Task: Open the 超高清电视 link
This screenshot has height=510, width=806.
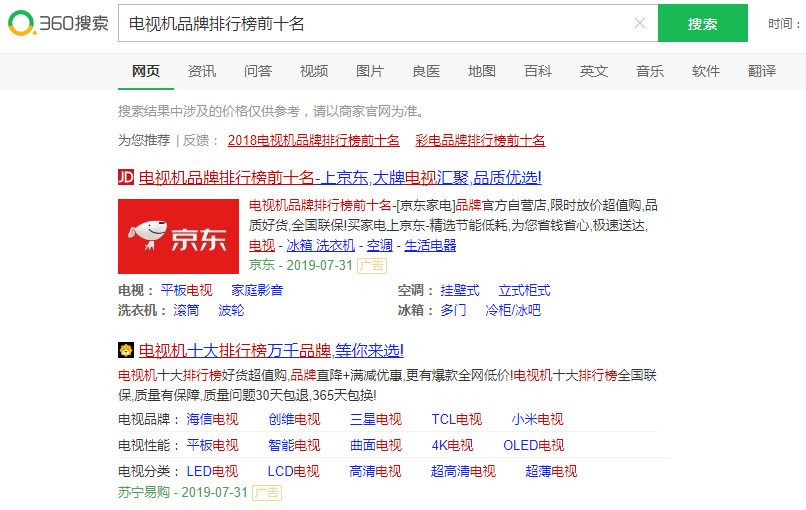Action: pyautogui.click(x=463, y=471)
